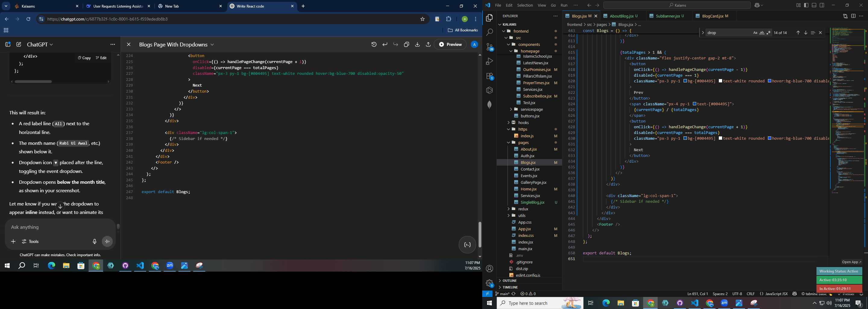Click Ask anything input field
The width and height of the screenshot is (868, 309).
60,227
